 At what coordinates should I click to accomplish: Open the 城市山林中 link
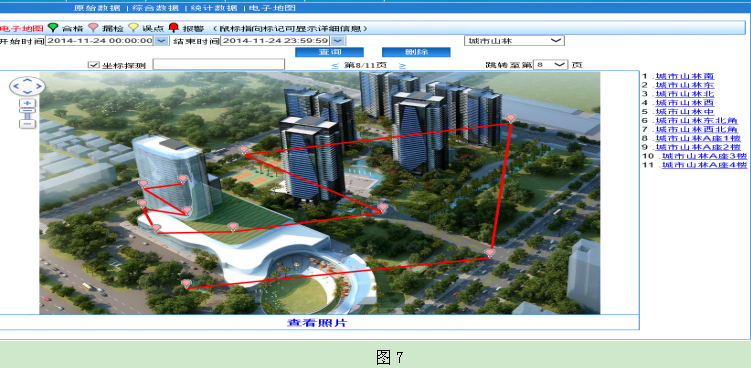pyautogui.click(x=684, y=112)
